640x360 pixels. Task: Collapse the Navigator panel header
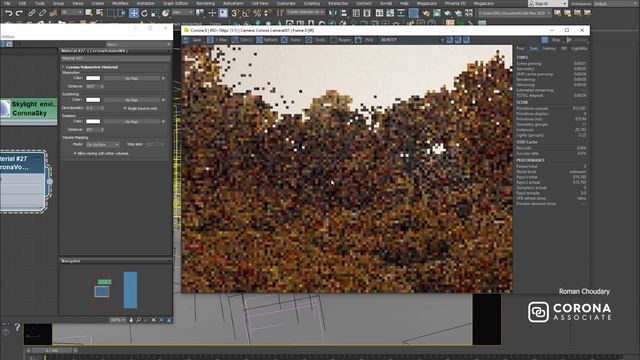tap(116, 260)
